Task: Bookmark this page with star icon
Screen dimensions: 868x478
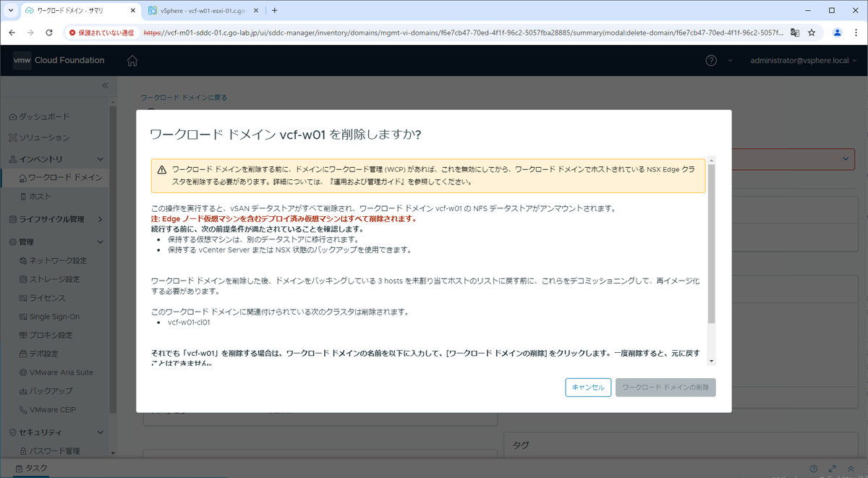Action: tap(812, 33)
